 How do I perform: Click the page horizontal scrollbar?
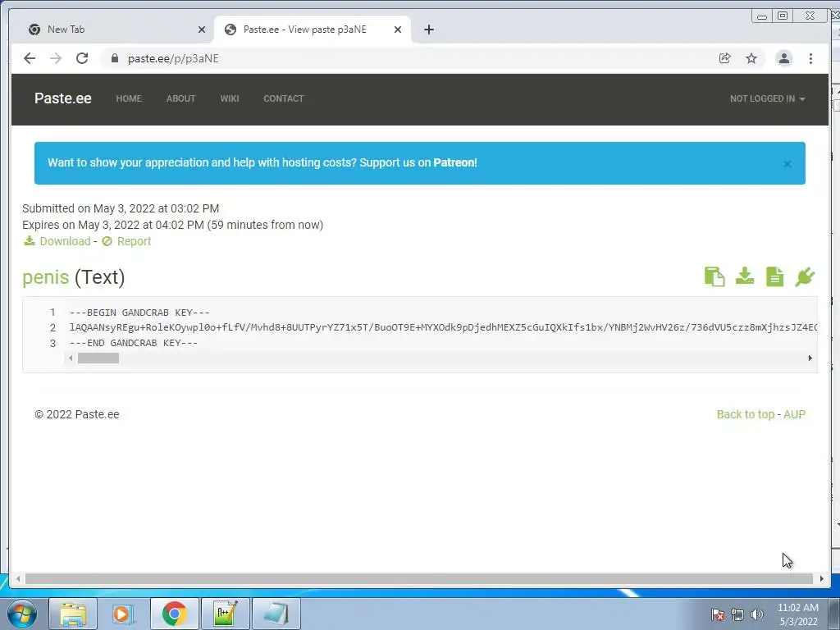coord(419,578)
